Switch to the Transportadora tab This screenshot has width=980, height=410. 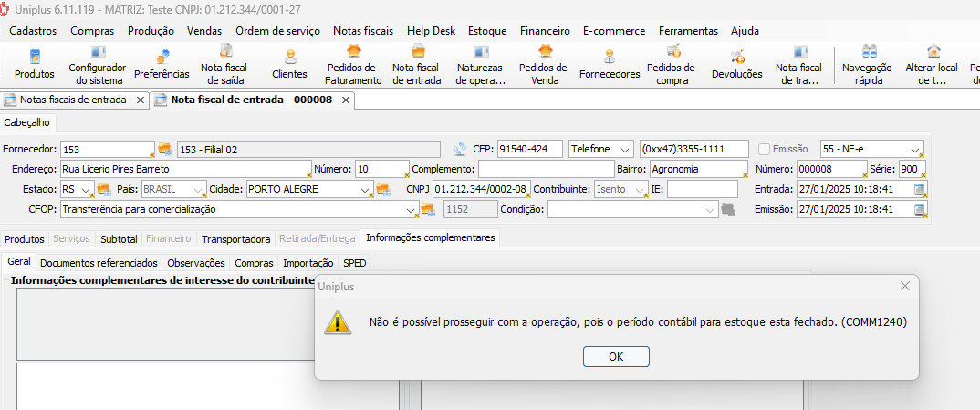pyautogui.click(x=236, y=238)
